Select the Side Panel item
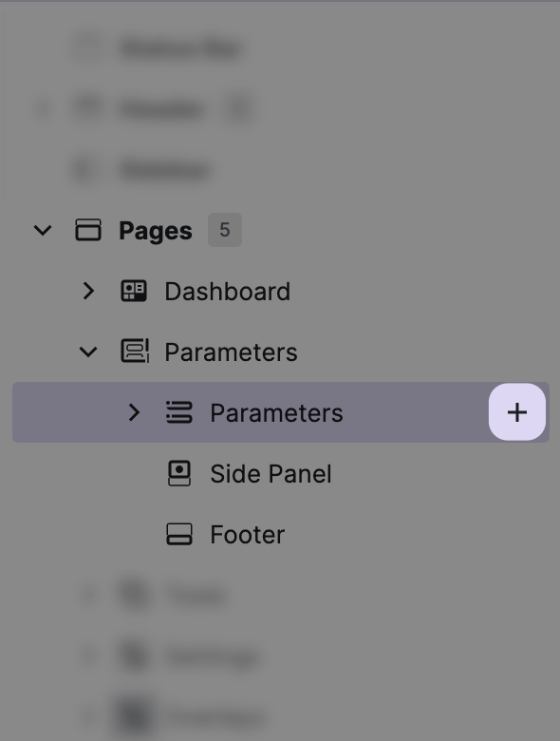The image size is (560, 741). click(271, 473)
